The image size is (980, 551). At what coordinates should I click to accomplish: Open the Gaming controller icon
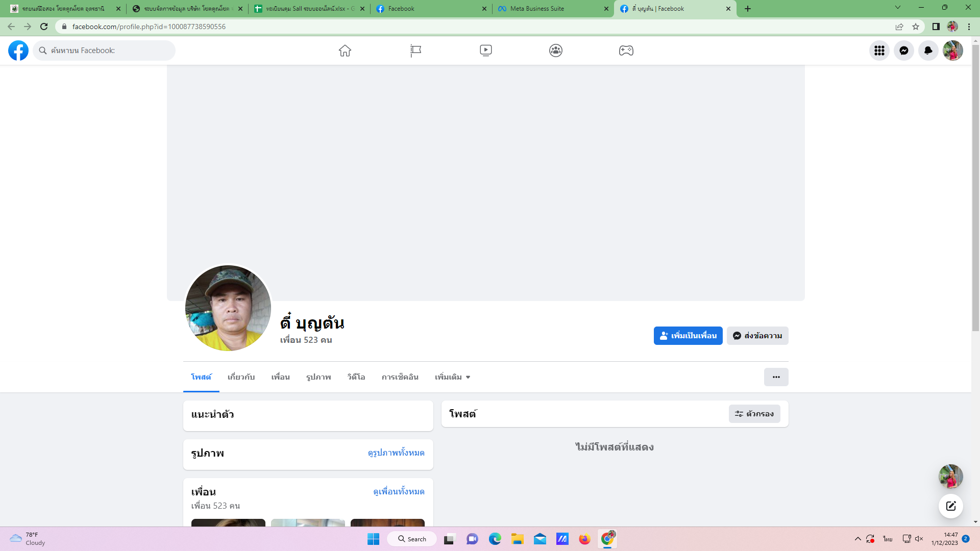coord(626,51)
